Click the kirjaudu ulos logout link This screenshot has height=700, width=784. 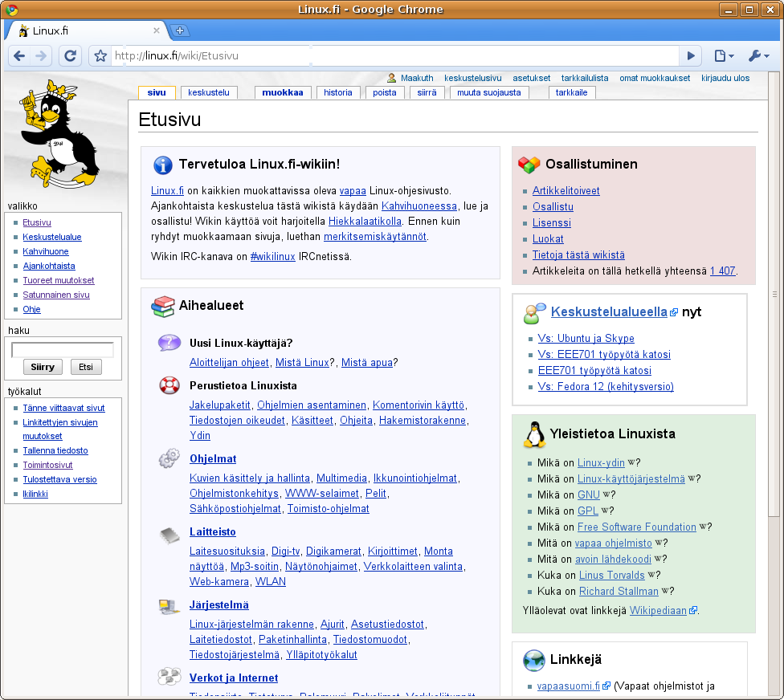click(x=725, y=78)
